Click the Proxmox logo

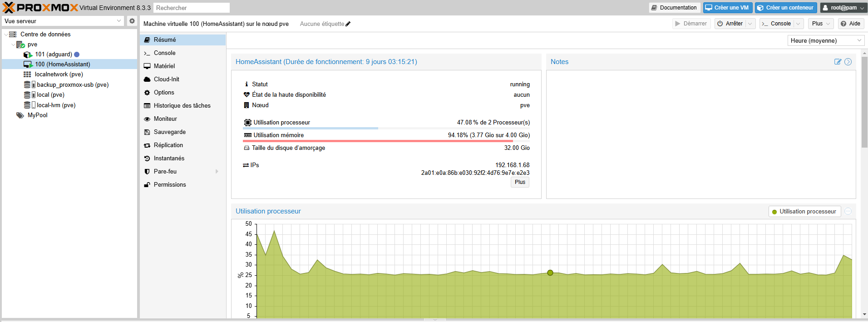tap(40, 8)
